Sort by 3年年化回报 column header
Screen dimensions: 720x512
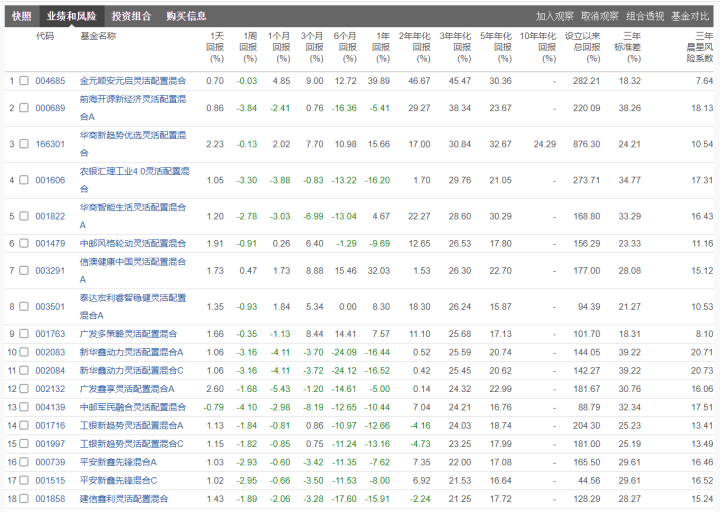[x=456, y=47]
